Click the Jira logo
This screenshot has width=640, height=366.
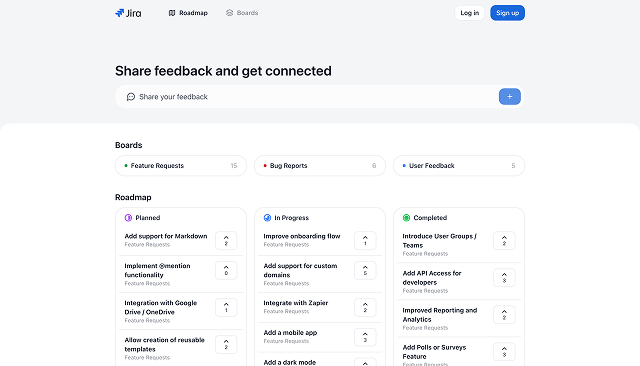coord(128,13)
